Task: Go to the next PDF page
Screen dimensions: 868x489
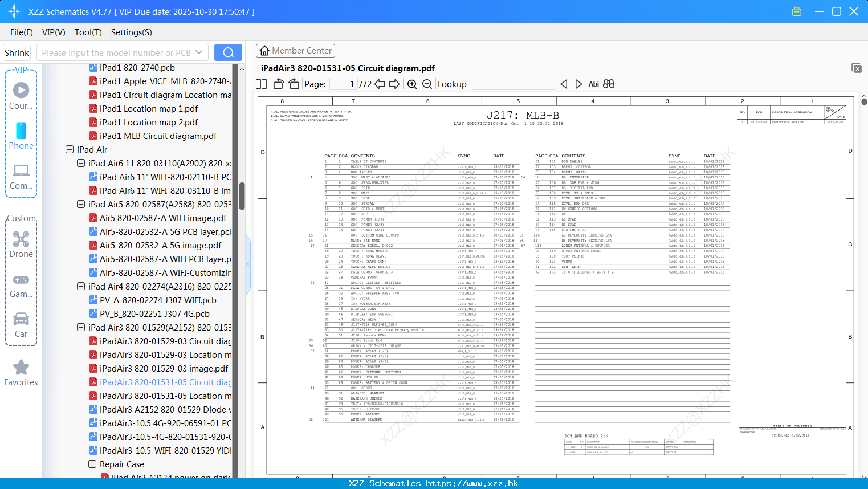Action: click(394, 84)
